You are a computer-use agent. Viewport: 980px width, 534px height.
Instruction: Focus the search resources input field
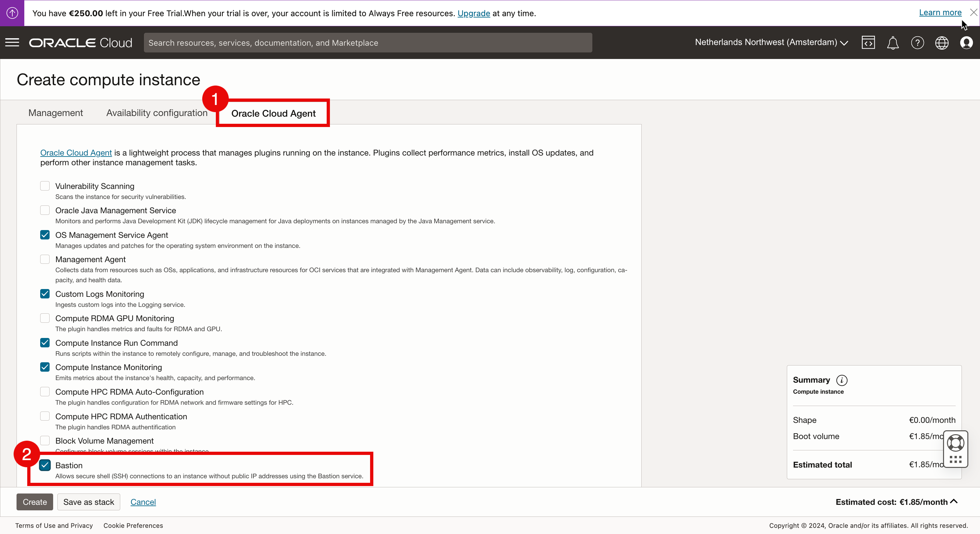pyautogui.click(x=367, y=42)
